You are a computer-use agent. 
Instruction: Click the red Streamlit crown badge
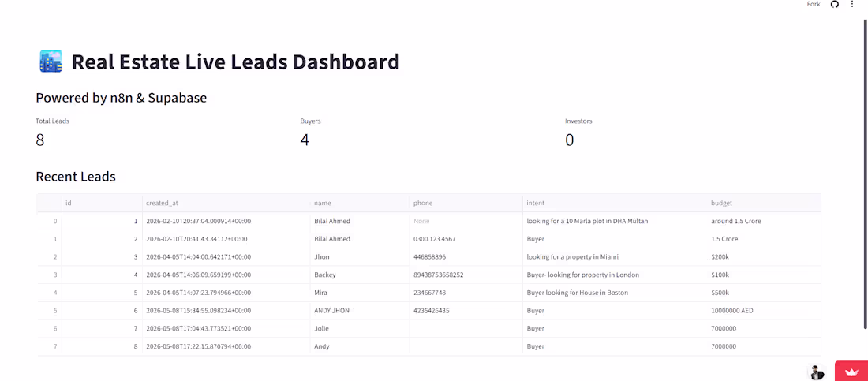click(851, 372)
